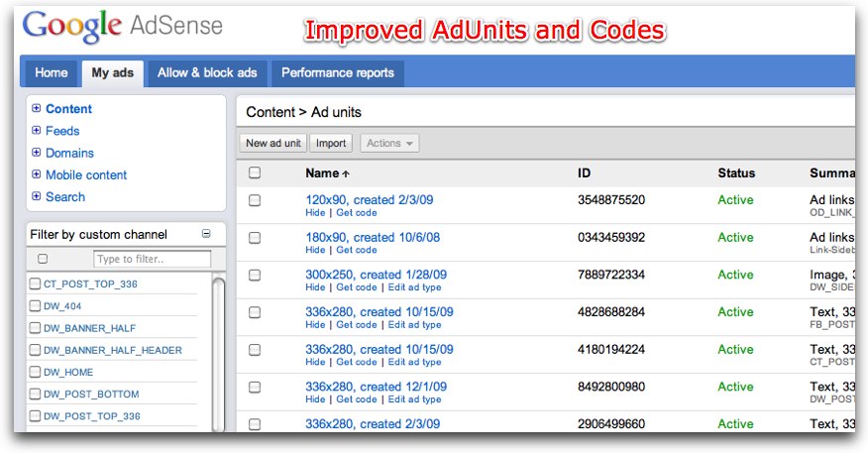Screen dimensions: 868x453
Task: Switch to the Performance reports tab
Action: (337, 72)
